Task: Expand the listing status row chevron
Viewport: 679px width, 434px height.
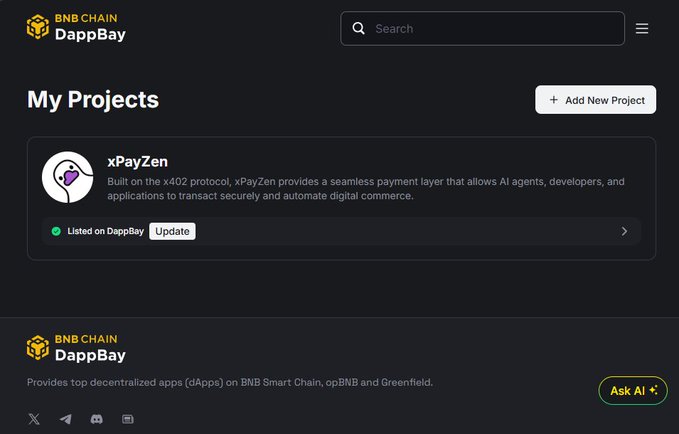Action: click(624, 231)
